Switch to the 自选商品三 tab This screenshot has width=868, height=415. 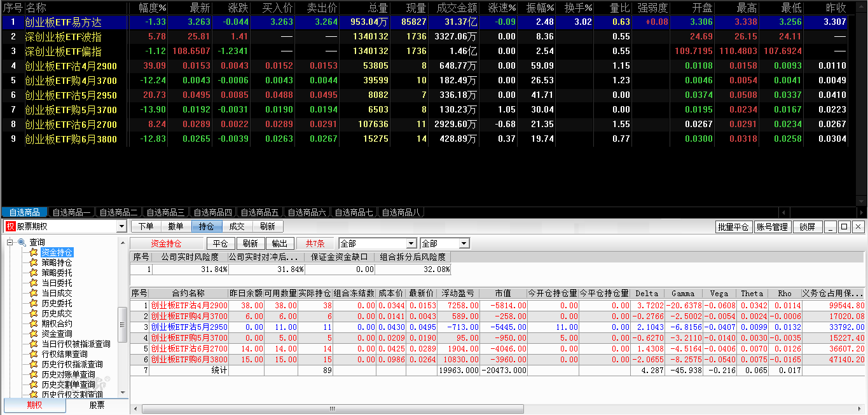(x=165, y=212)
